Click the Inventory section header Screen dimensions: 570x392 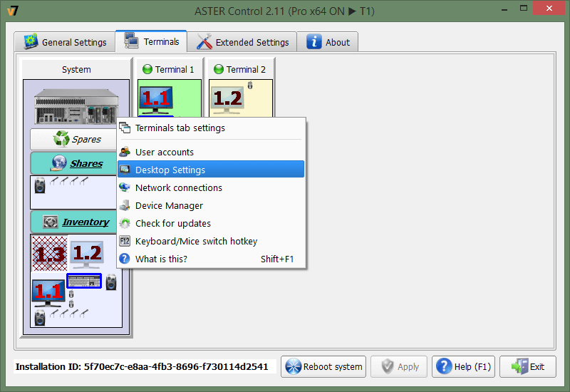pyautogui.click(x=74, y=222)
